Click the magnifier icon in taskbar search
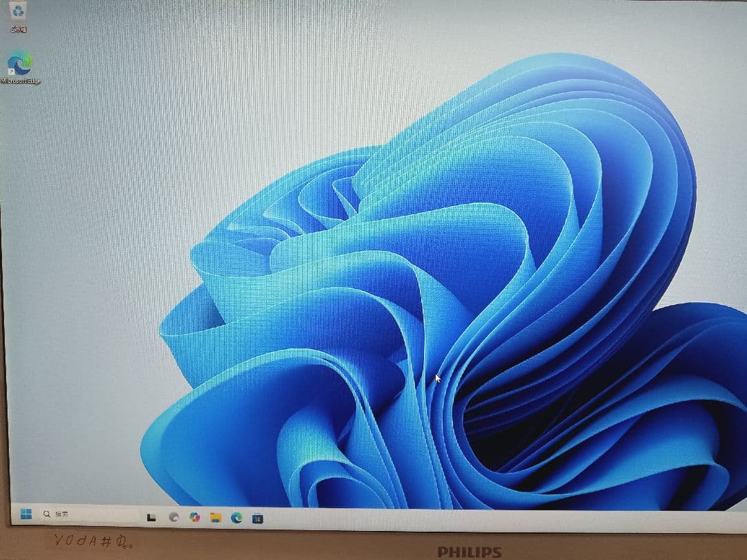The width and height of the screenshot is (747, 560). coord(47,514)
